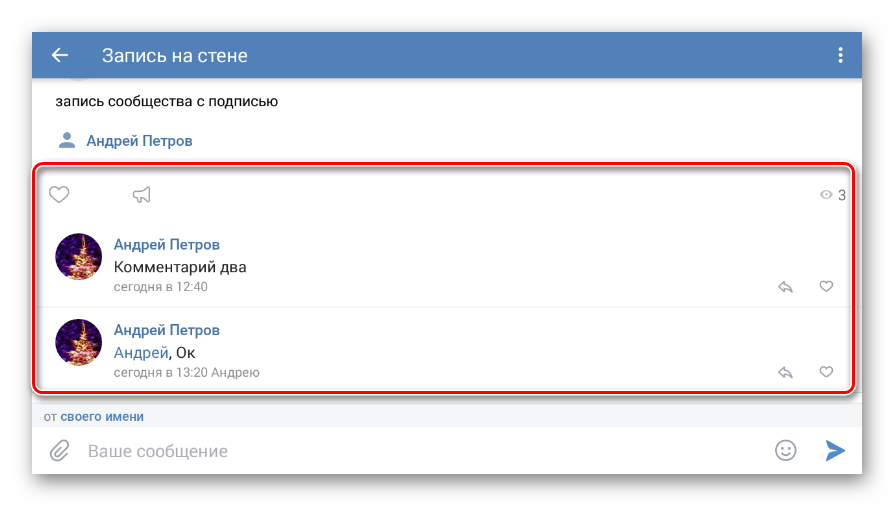The image size is (894, 506).
Task: Open the second comment's author name
Action: (x=167, y=331)
